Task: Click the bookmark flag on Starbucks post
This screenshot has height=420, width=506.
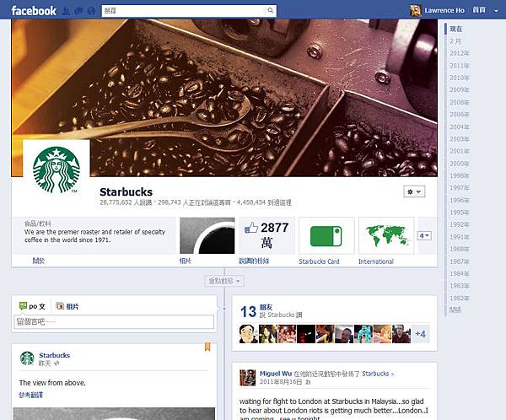Action: pos(207,347)
